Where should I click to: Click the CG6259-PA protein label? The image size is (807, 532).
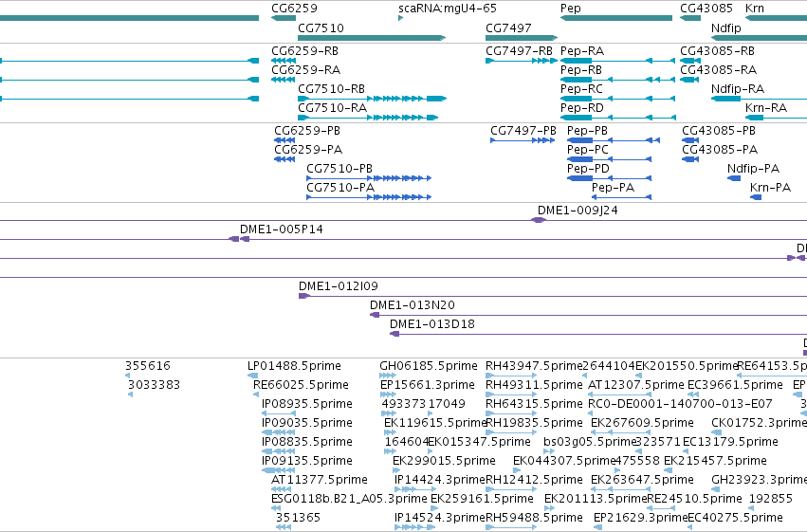coord(308,150)
